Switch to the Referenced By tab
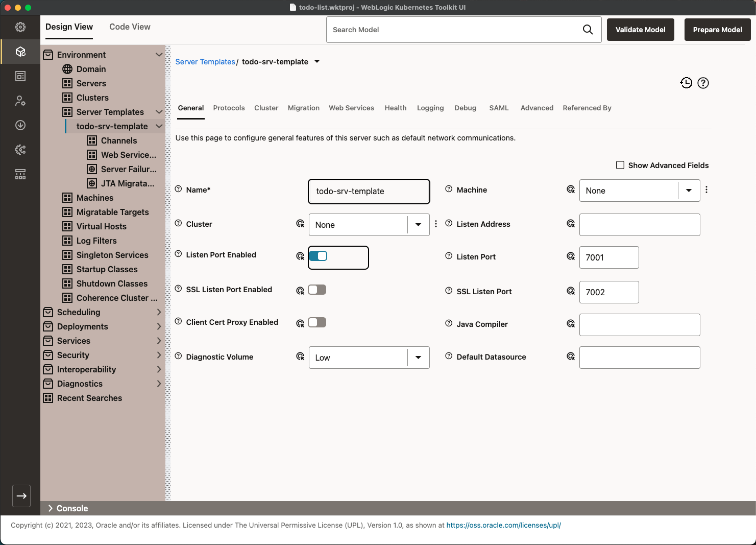Screen dimensions: 756x545 pyautogui.click(x=587, y=108)
